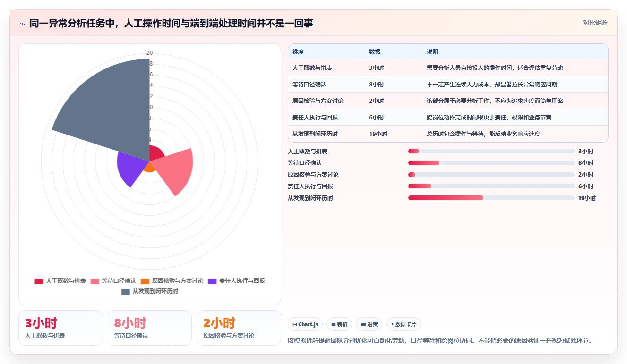Click the icon inside the Chart.js chip
Viewport: 627px width, 364px height.
pyautogui.click(x=295, y=325)
